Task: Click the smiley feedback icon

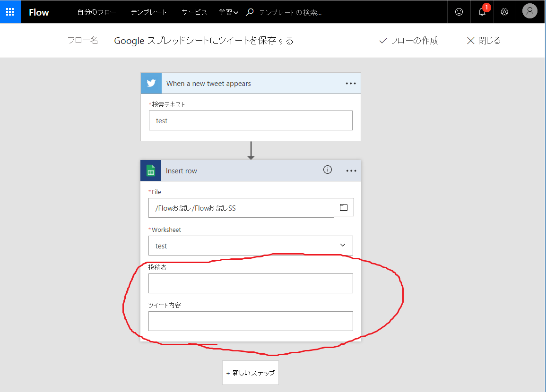Action: (x=459, y=12)
